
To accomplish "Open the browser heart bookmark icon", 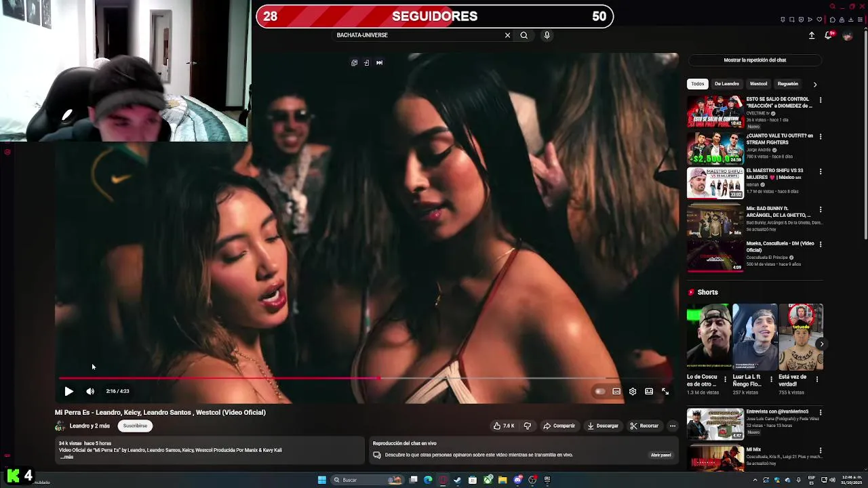I will coord(819,20).
